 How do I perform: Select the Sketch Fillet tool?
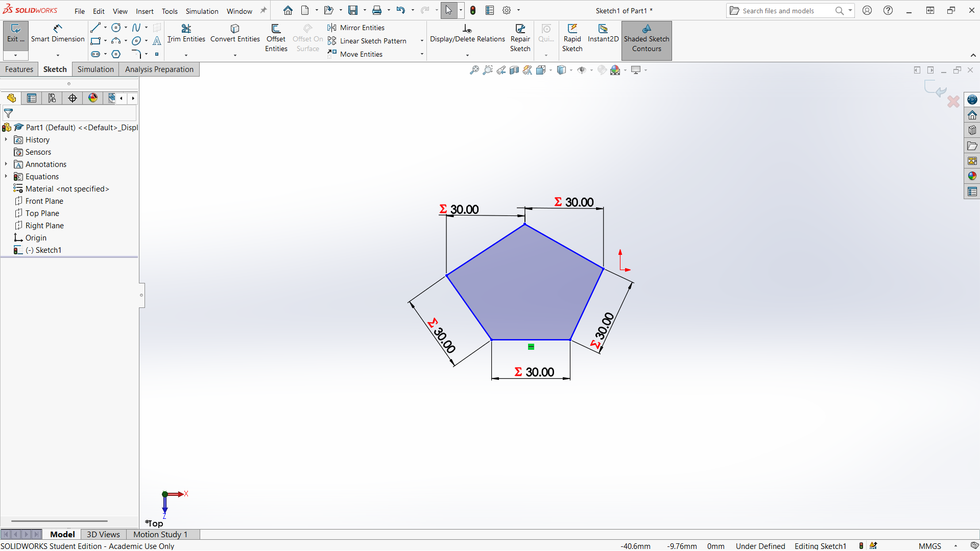[136, 54]
